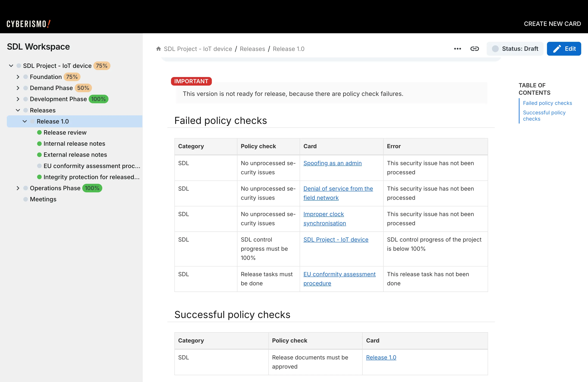Screen dimensions: 588x382
Task: Open Denial of service from the field network link
Action: 338,193
